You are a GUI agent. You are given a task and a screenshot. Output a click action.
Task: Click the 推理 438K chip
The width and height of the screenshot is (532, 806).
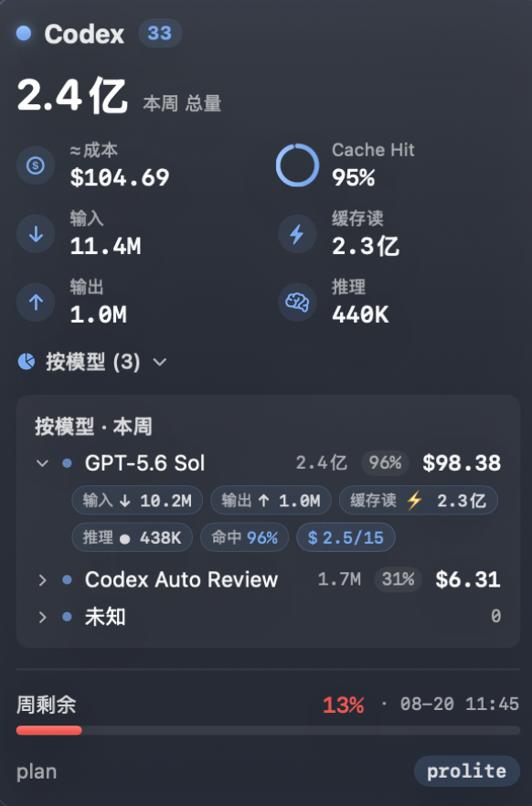click(x=133, y=537)
